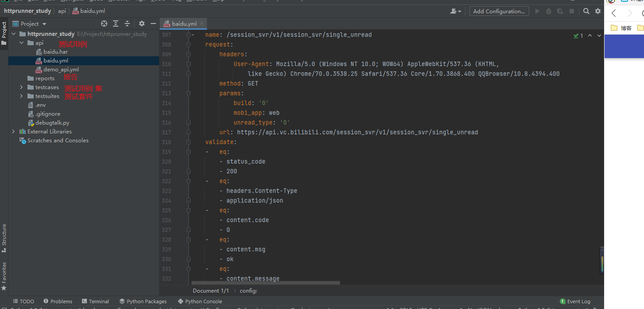
Task: Collapse all items in Project panel
Action: pos(127,23)
